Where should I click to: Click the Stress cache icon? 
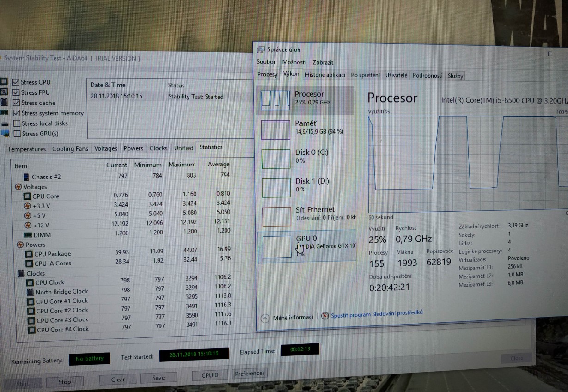point(4,102)
